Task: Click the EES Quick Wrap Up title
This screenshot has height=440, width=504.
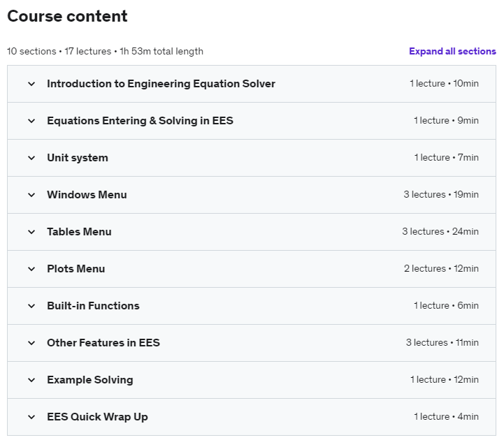Action: pyautogui.click(x=97, y=417)
